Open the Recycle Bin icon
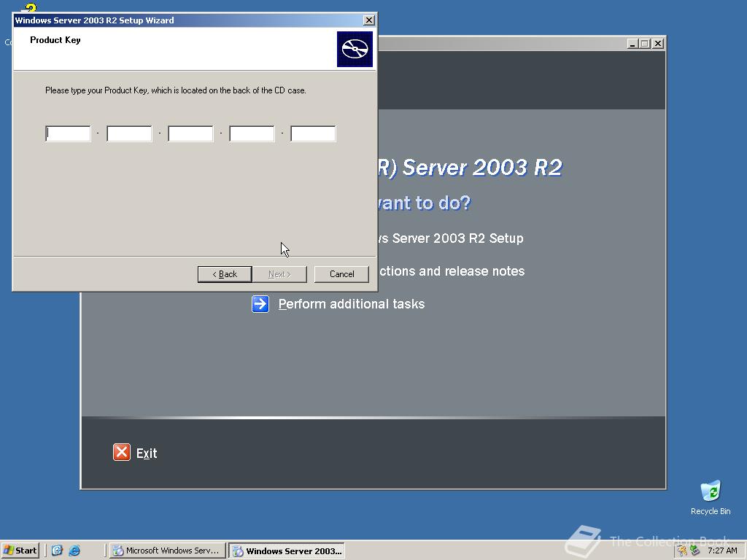 pos(711,497)
